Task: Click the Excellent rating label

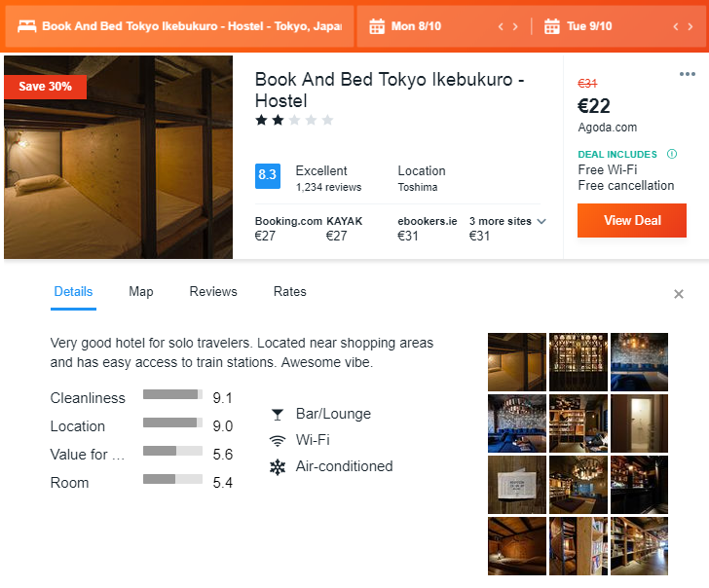Action: [x=321, y=170]
